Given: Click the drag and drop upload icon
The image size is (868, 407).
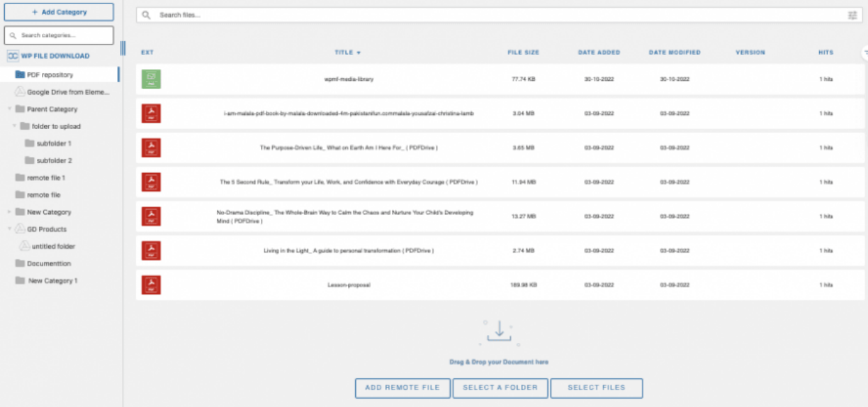Looking at the screenshot, I should (499, 332).
